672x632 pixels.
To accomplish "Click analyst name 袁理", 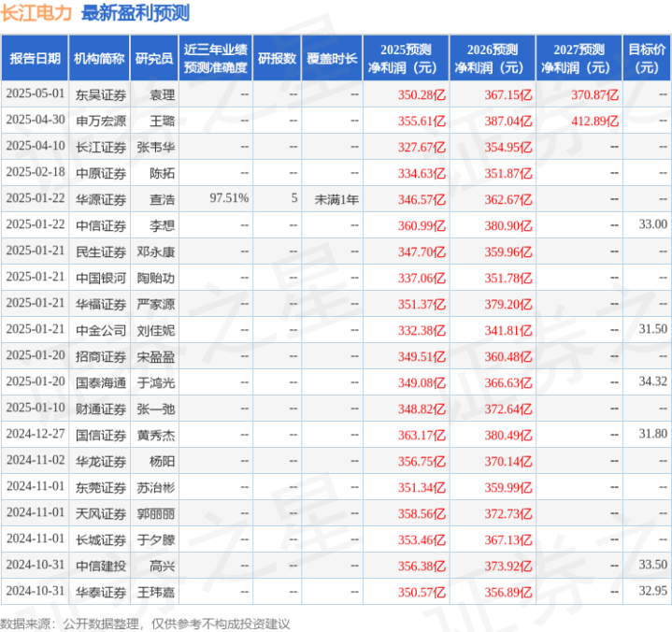I will (x=162, y=94).
